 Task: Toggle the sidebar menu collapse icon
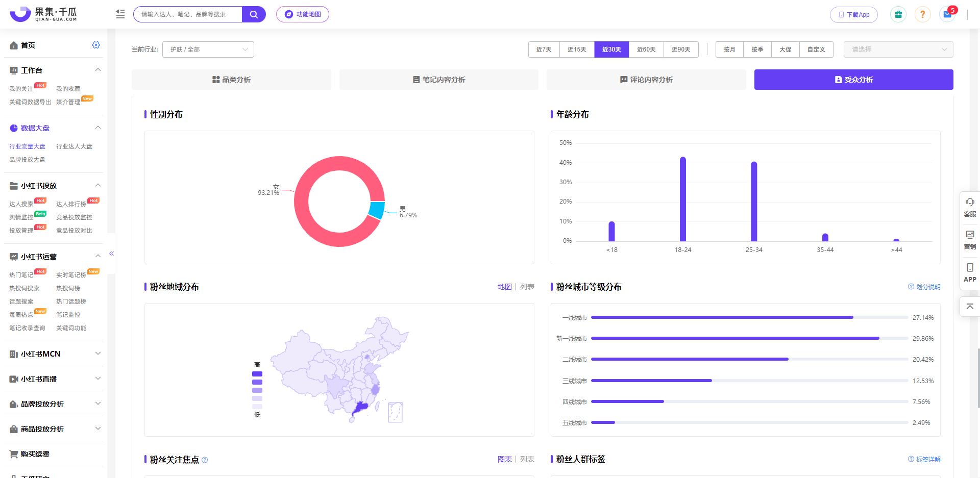(120, 14)
